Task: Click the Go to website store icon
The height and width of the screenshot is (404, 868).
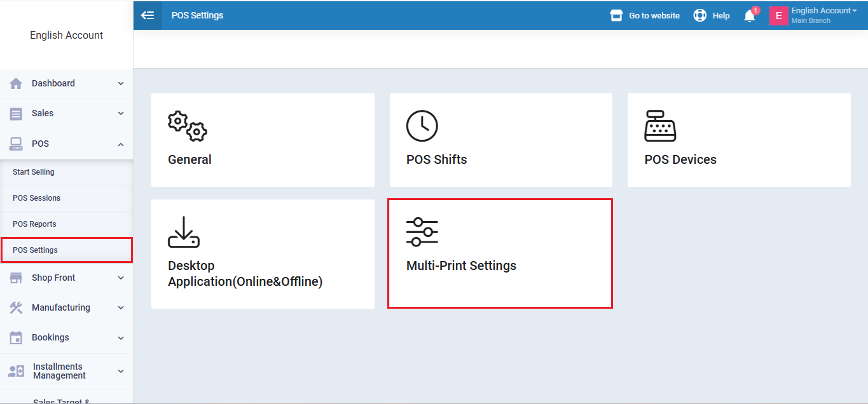Action: tap(616, 16)
